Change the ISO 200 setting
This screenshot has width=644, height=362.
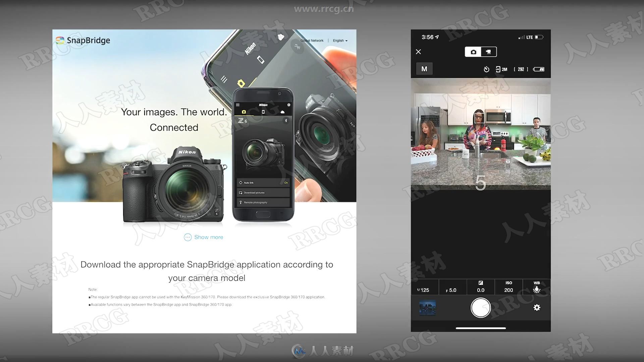click(508, 287)
